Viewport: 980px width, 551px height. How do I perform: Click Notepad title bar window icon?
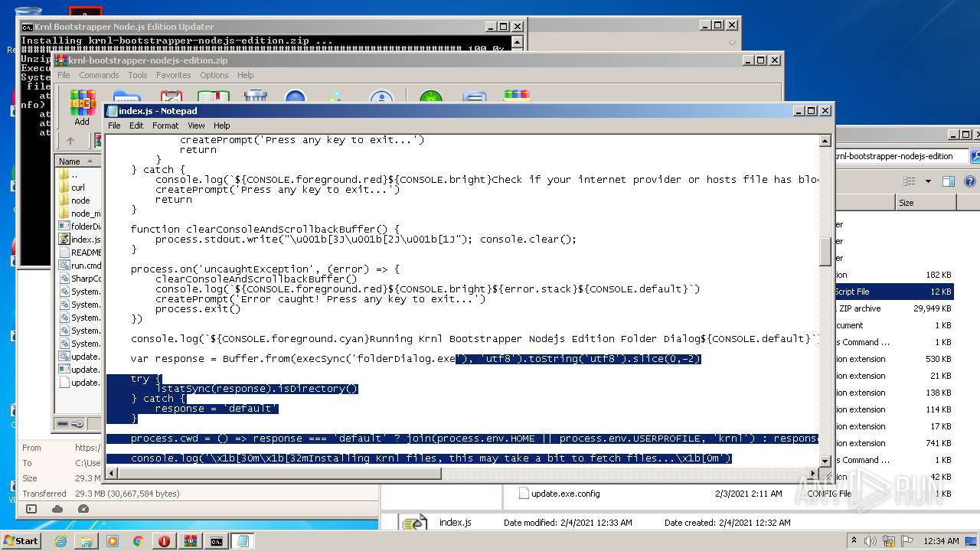point(112,111)
